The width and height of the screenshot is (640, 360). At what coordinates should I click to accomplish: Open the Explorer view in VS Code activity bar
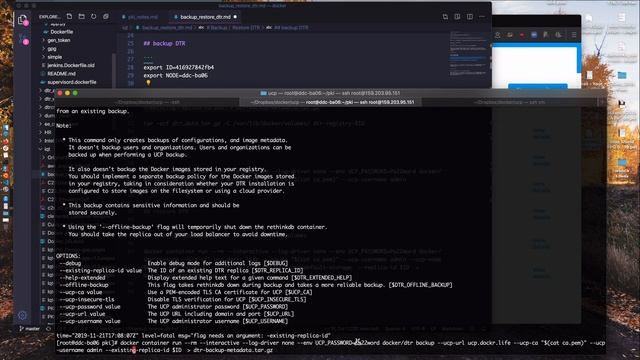[x=22, y=19]
